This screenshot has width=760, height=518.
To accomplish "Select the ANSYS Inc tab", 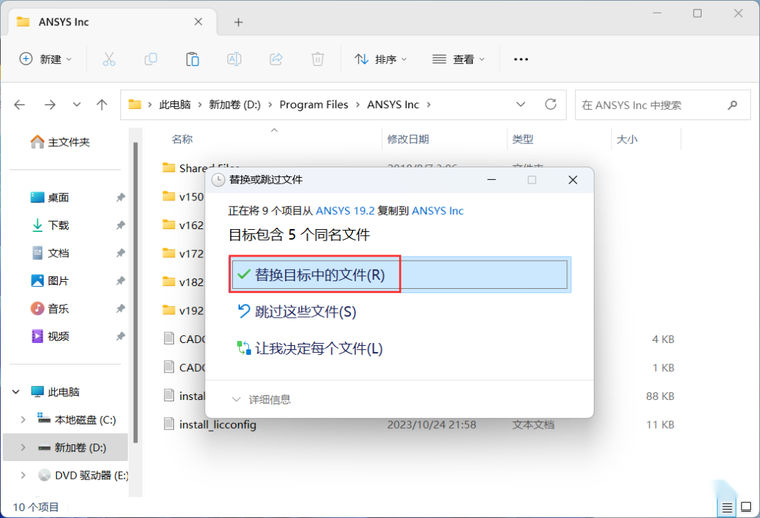I will pyautogui.click(x=110, y=22).
